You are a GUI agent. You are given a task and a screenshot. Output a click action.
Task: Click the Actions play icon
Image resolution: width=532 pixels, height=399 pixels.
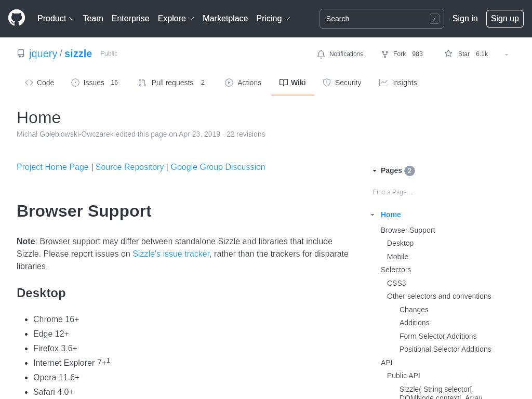[x=229, y=83]
